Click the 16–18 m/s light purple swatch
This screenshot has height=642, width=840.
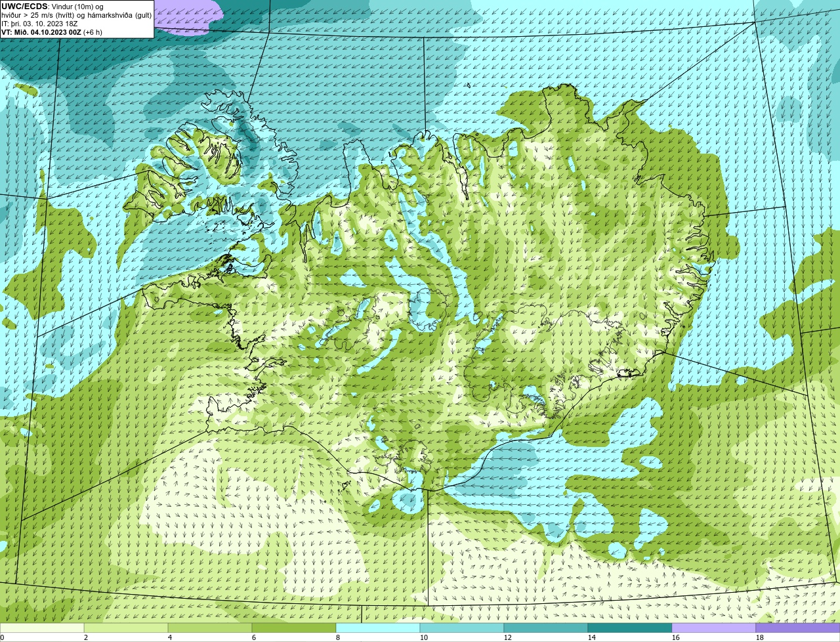[714, 628]
